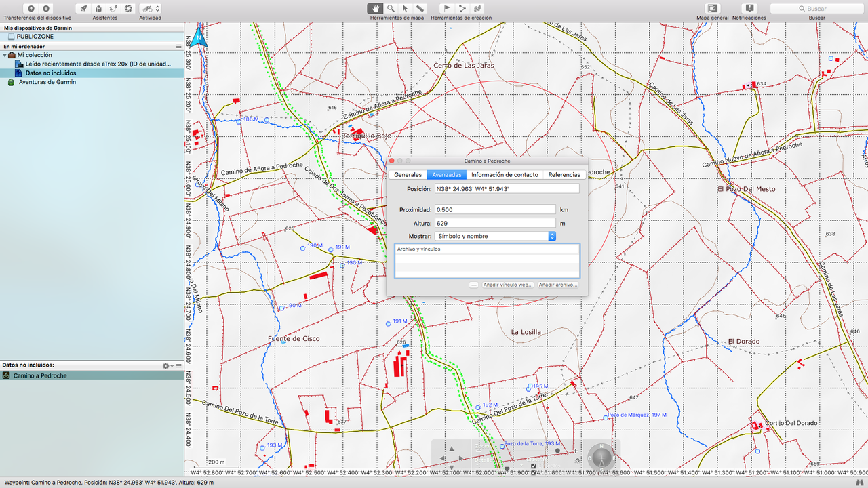Viewport: 868px width, 488px height.
Task: Click the zoom out minus button
Action: coord(479,451)
